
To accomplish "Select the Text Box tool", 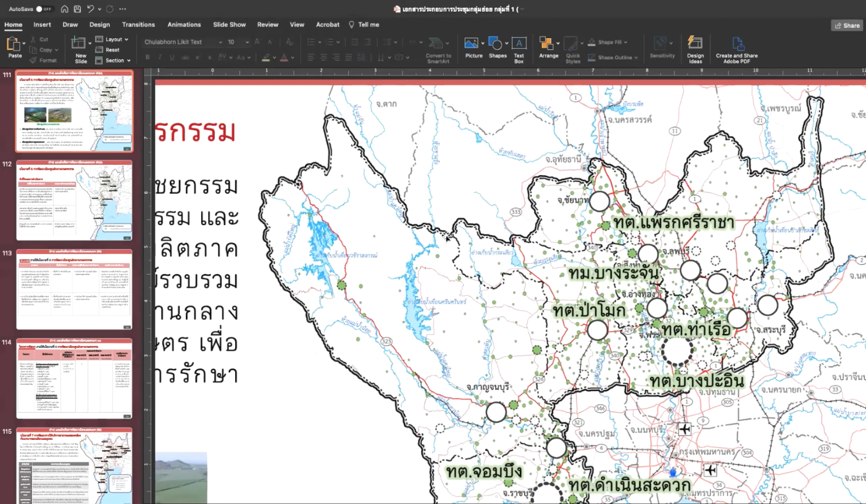I will click(518, 45).
